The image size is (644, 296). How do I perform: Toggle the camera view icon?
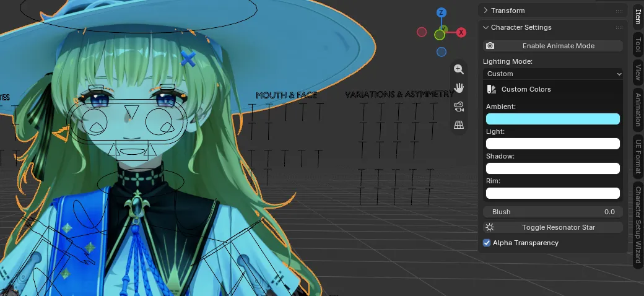(x=459, y=107)
